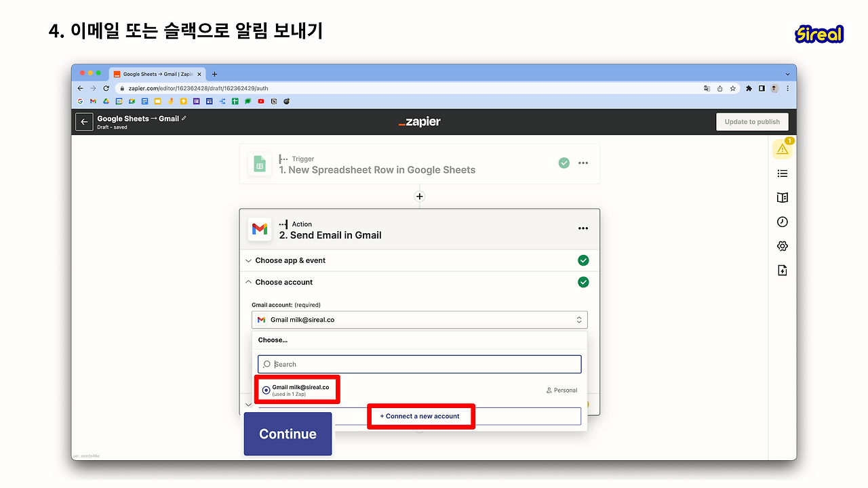
Task: Click the zapier.com address bar
Action: (x=407, y=88)
